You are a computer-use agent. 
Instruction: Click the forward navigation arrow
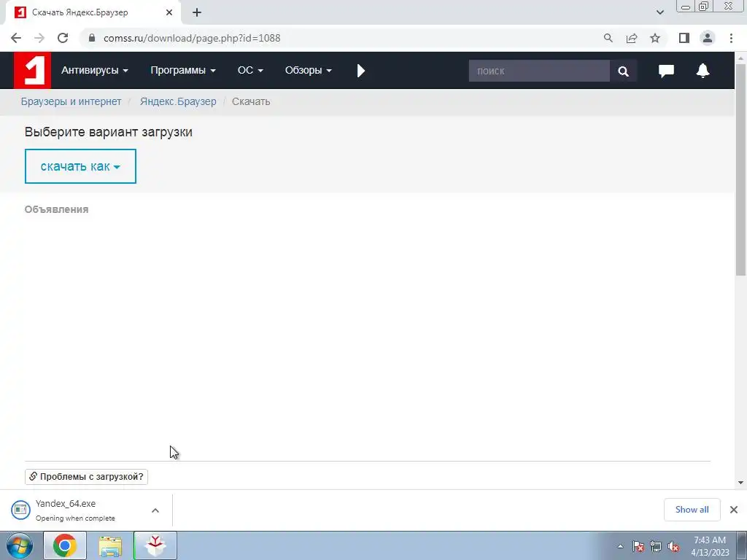tap(39, 38)
